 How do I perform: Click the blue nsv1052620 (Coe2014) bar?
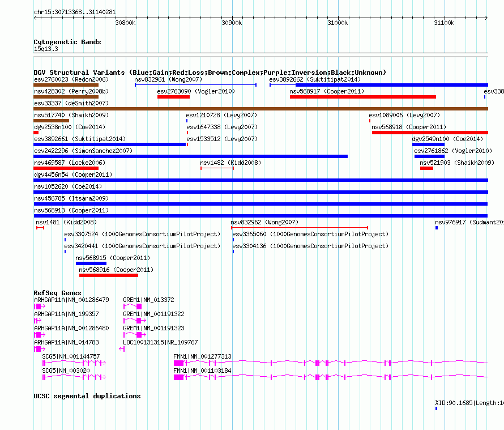click(x=260, y=192)
